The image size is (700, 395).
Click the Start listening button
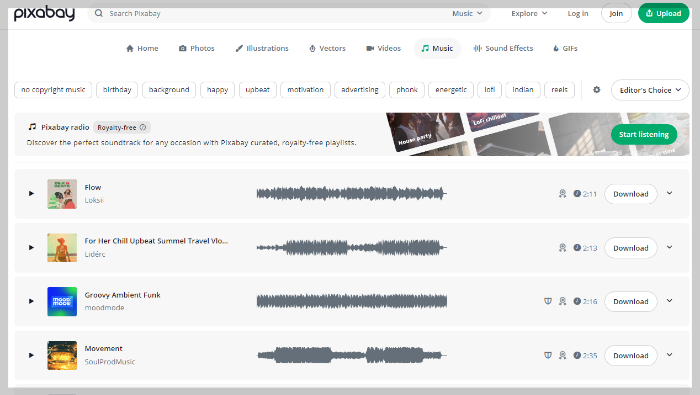point(644,134)
